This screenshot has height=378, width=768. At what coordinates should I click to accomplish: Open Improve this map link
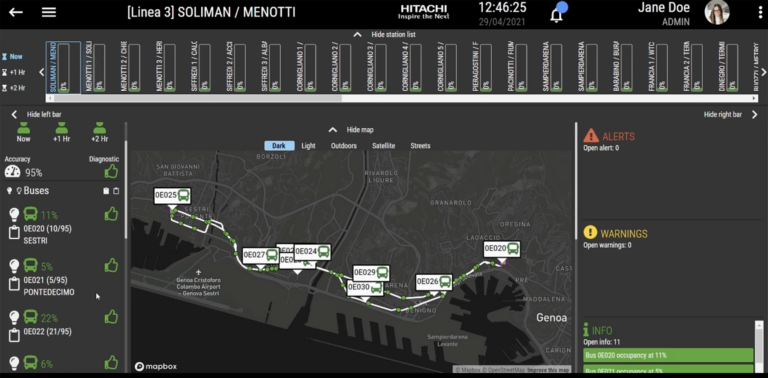tap(548, 370)
